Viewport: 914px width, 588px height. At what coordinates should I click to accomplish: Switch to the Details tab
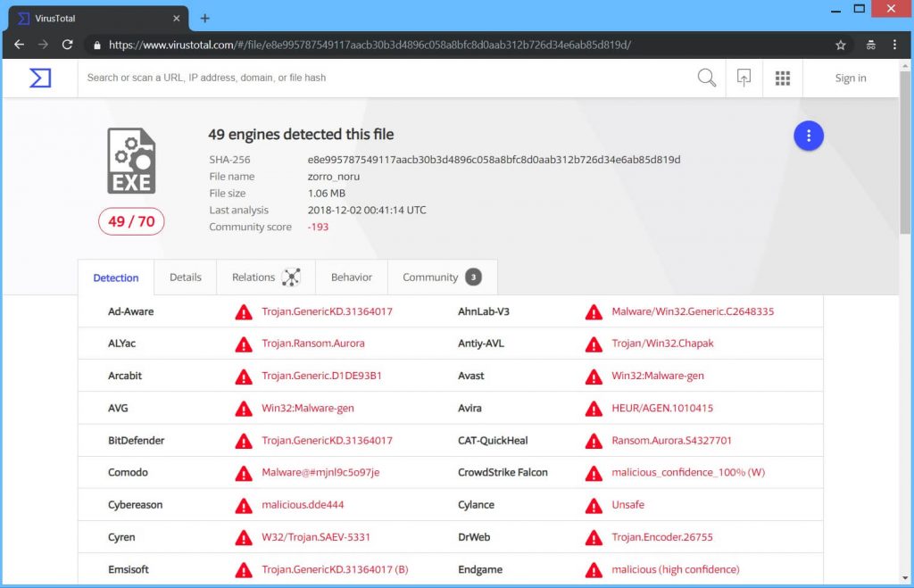[x=185, y=277]
